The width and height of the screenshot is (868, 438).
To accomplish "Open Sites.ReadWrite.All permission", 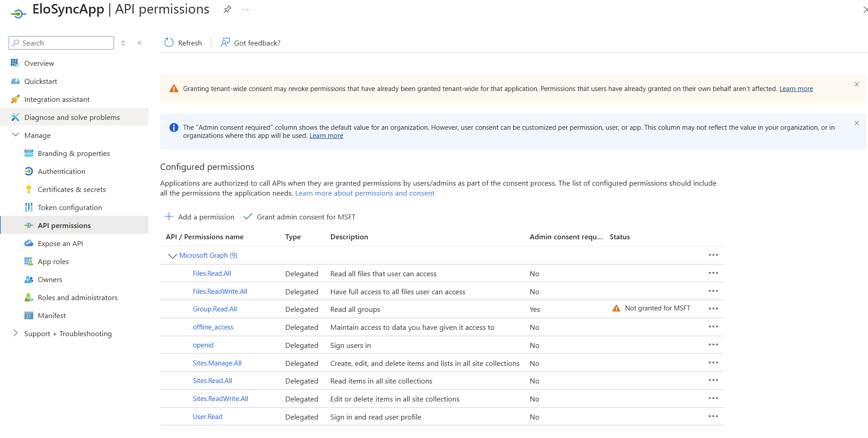I will click(x=220, y=399).
